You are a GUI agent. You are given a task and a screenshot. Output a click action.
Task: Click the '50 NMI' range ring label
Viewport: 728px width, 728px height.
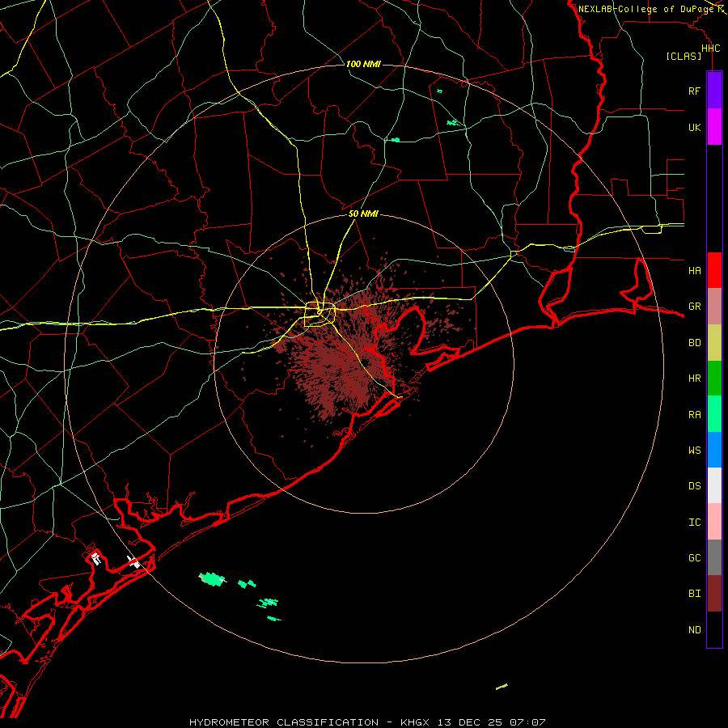[x=363, y=214]
